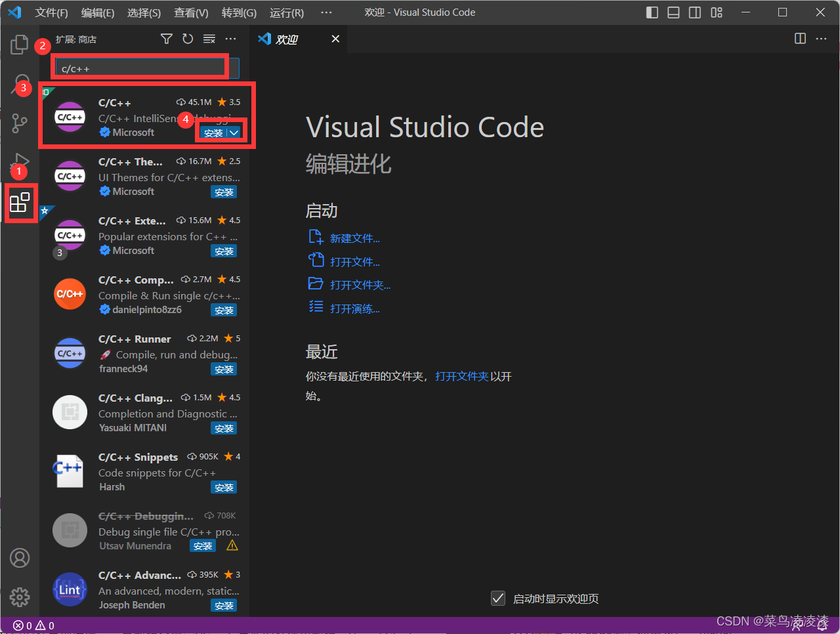The height and width of the screenshot is (634, 840).
Task: Split the editor to the right
Action: click(800, 39)
